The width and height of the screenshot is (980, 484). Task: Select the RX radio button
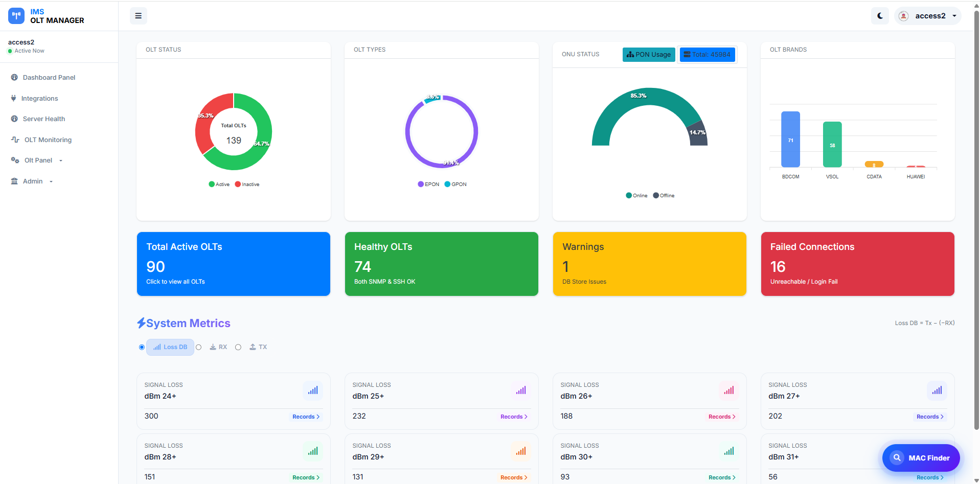(x=199, y=347)
